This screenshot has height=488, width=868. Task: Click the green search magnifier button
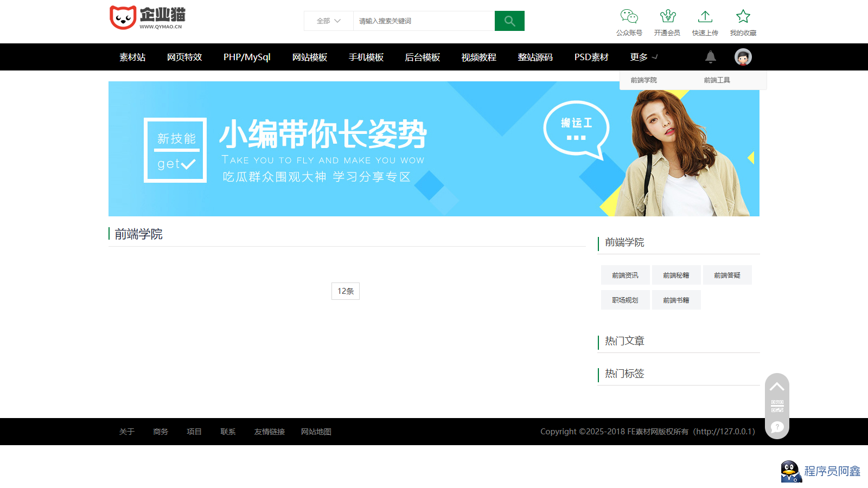(x=509, y=21)
